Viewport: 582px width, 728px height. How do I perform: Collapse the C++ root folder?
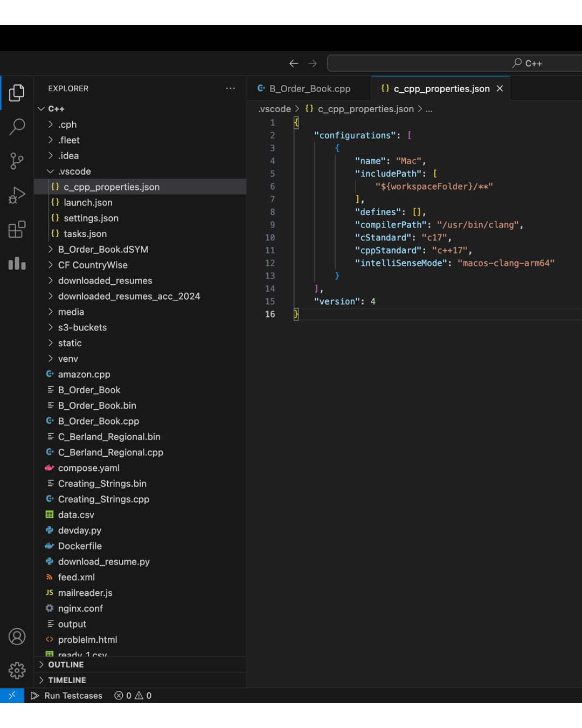click(140, 109)
